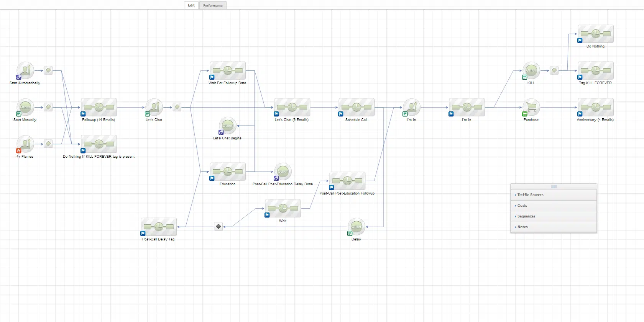Expand the Traffic Sources section
644x322 pixels.
pos(530,195)
